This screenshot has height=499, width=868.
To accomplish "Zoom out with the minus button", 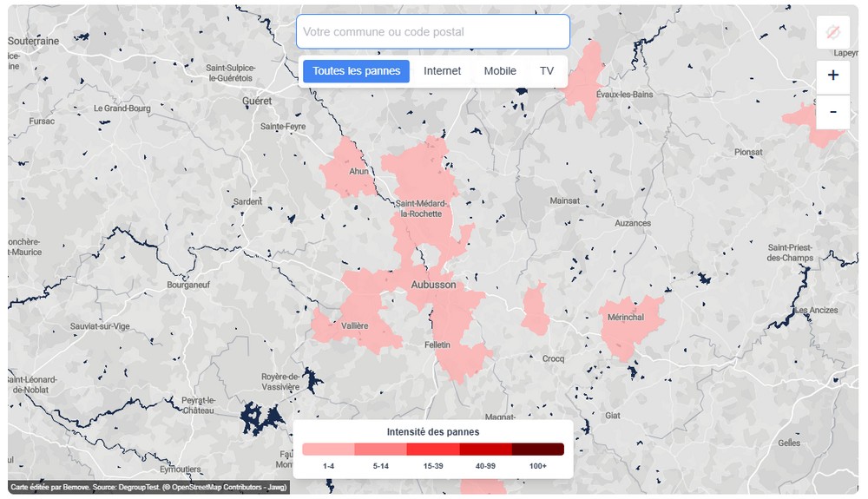I will coord(832,112).
